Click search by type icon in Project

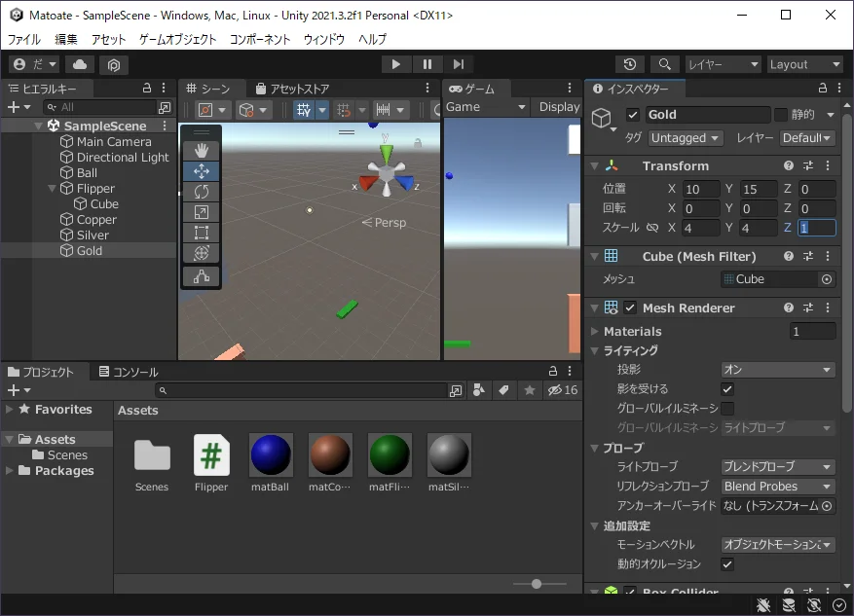(x=479, y=389)
